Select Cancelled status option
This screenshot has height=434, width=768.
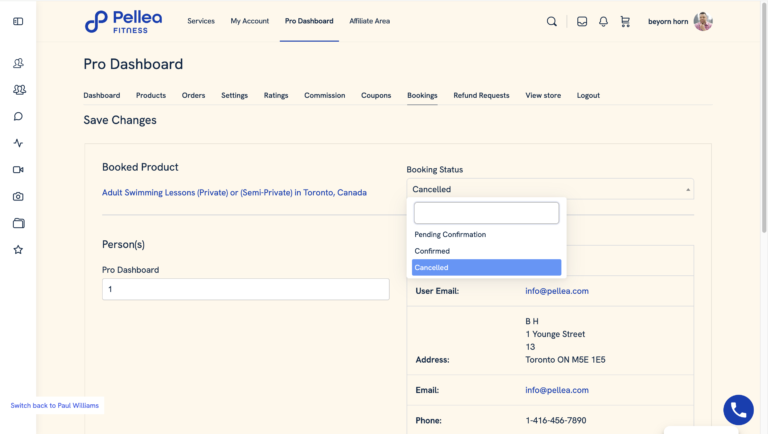tap(486, 267)
